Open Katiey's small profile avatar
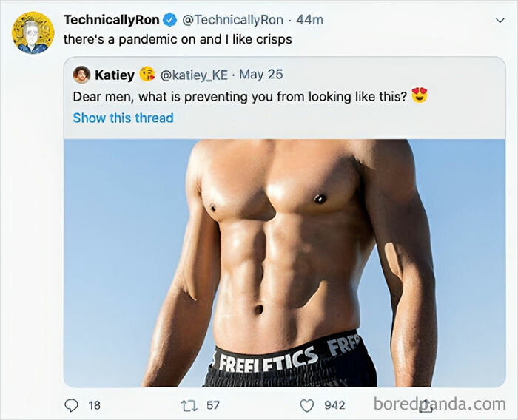 pyautogui.click(x=81, y=75)
